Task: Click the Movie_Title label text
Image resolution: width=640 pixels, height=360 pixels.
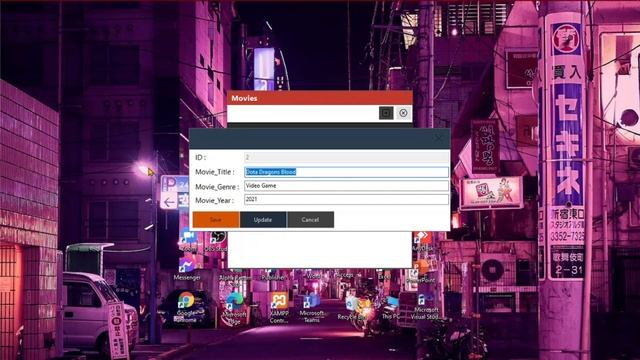Action: [215, 172]
